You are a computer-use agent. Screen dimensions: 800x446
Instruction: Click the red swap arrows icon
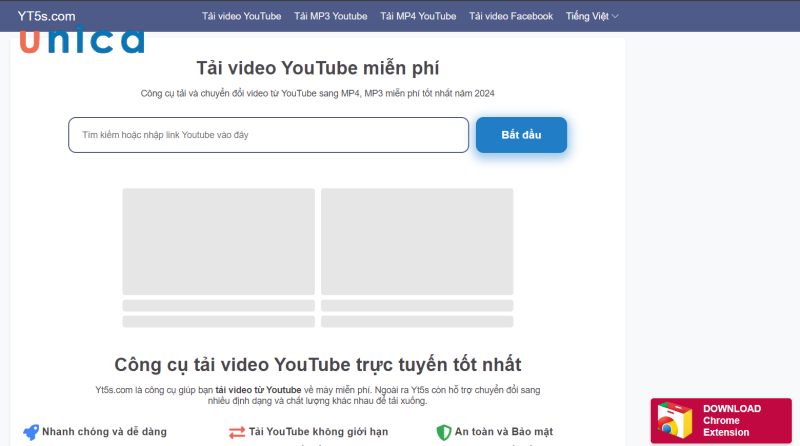tap(237, 433)
